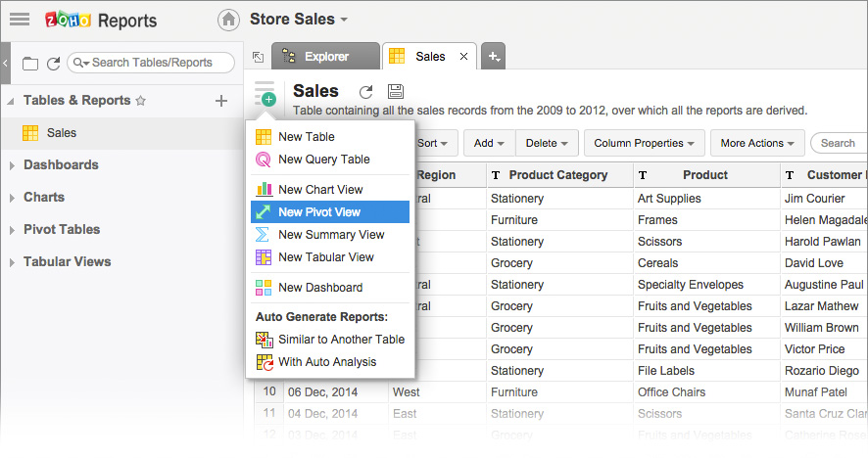The image size is (868, 458).
Task: Go to the home icon
Action: [x=228, y=20]
